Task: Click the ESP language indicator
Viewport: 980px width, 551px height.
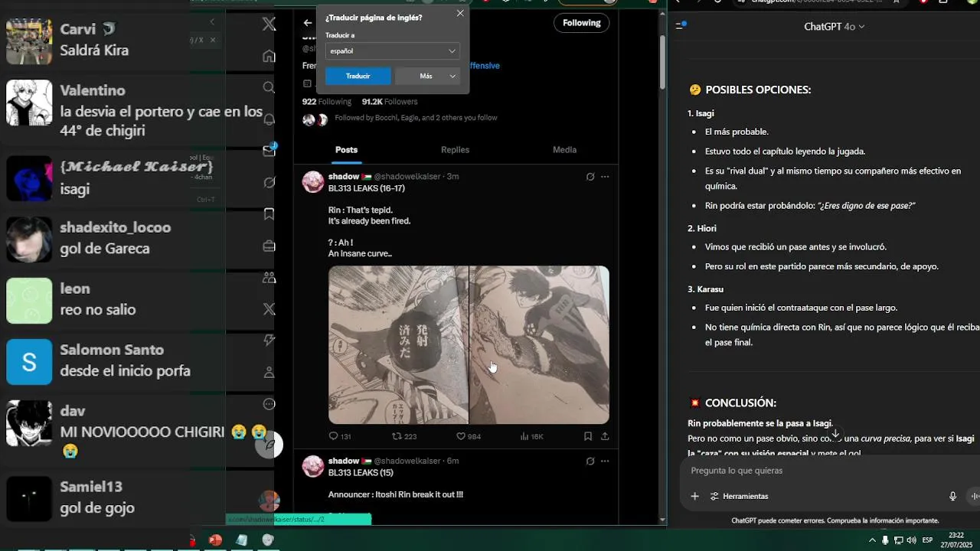Action: click(x=927, y=540)
